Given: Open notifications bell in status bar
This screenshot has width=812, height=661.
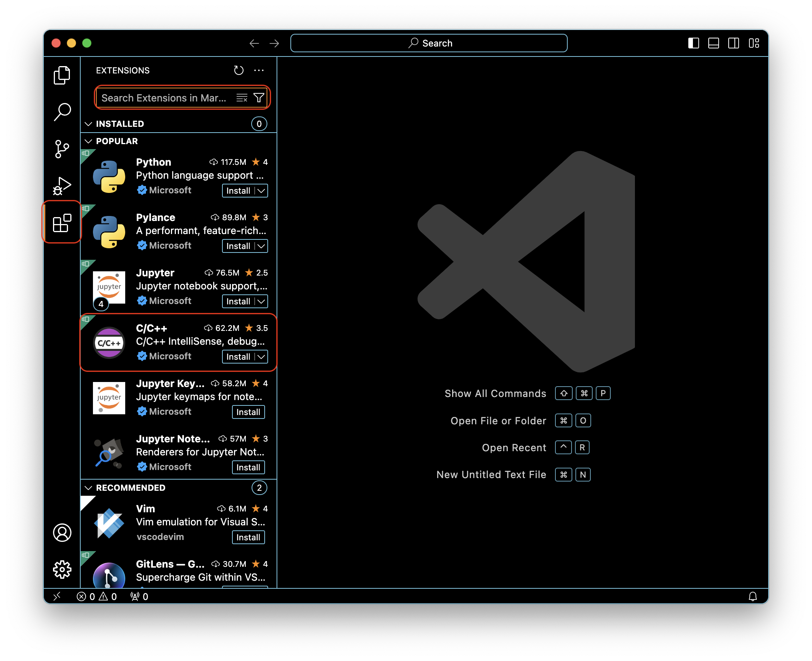Looking at the screenshot, I should [752, 596].
